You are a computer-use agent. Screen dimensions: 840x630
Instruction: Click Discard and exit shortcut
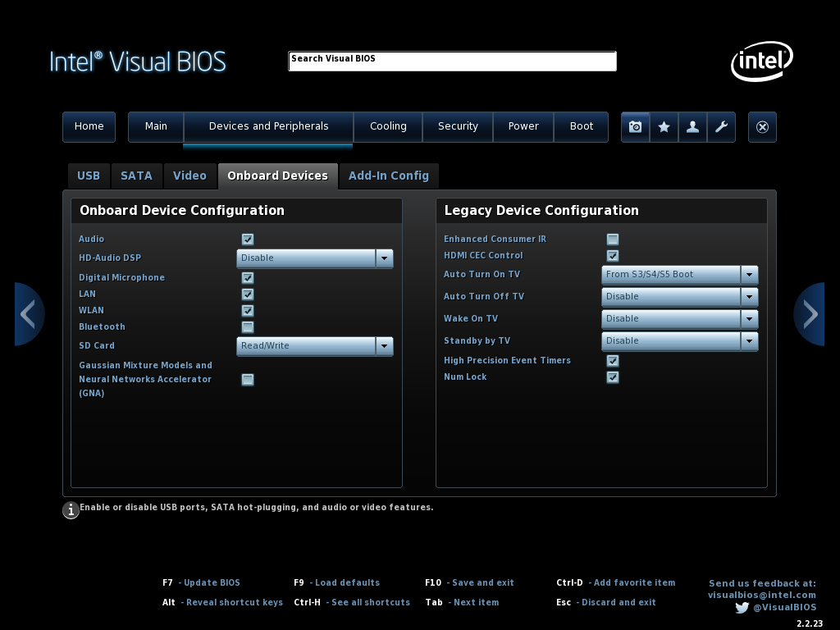pyautogui.click(x=606, y=603)
